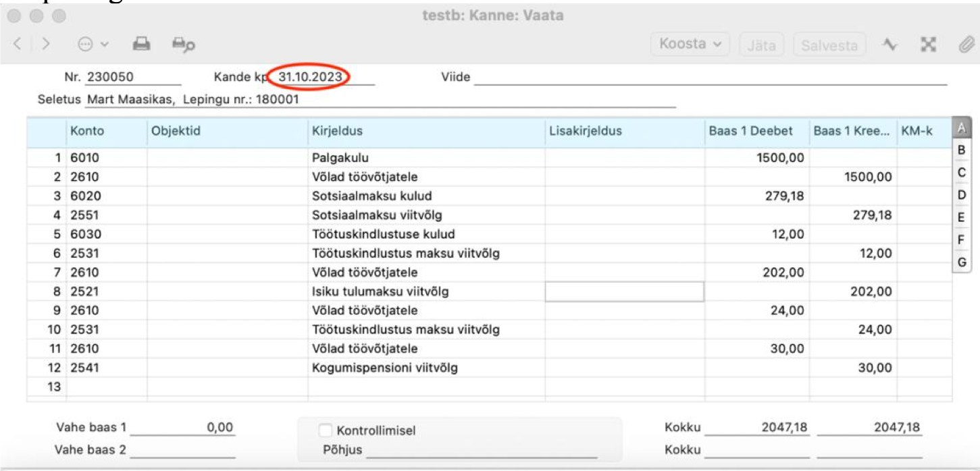Select tab D on the right side
The image size is (980, 471).
tap(961, 195)
